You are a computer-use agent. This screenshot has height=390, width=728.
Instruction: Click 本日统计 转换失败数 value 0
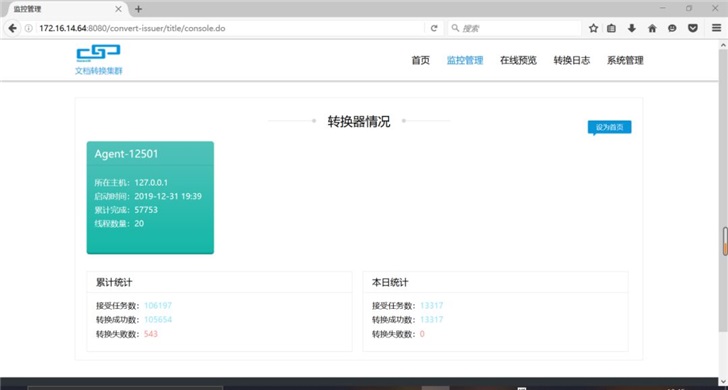(x=422, y=333)
